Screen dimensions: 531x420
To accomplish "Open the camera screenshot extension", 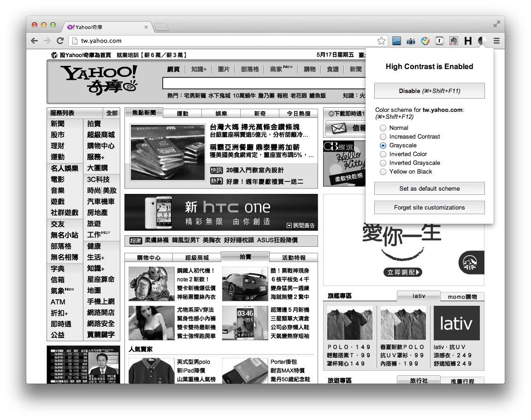I will [410, 41].
